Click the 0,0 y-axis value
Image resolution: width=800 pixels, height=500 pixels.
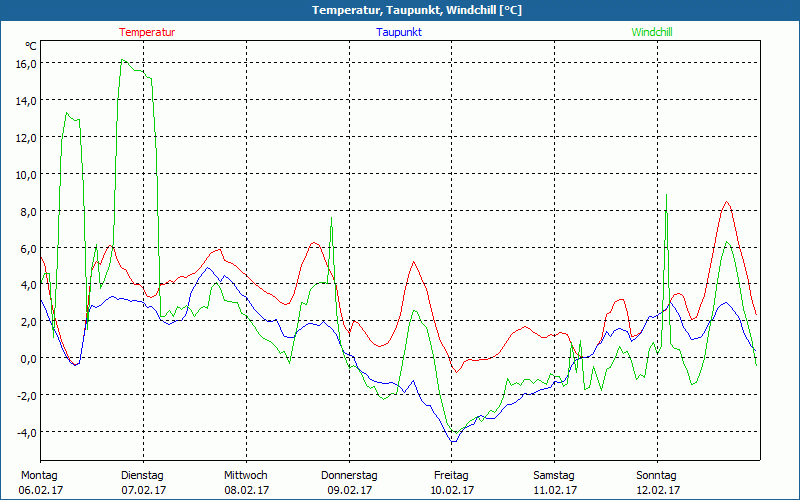pos(28,358)
